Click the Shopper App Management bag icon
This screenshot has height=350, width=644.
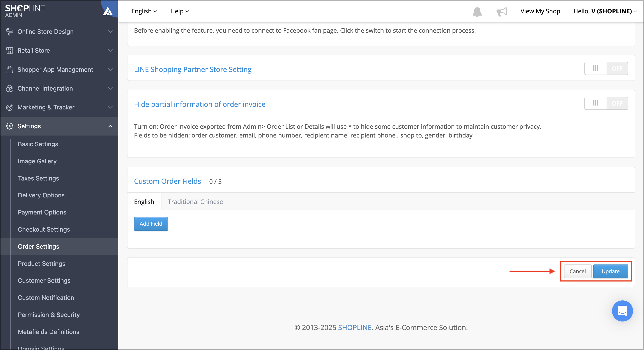(x=9, y=69)
